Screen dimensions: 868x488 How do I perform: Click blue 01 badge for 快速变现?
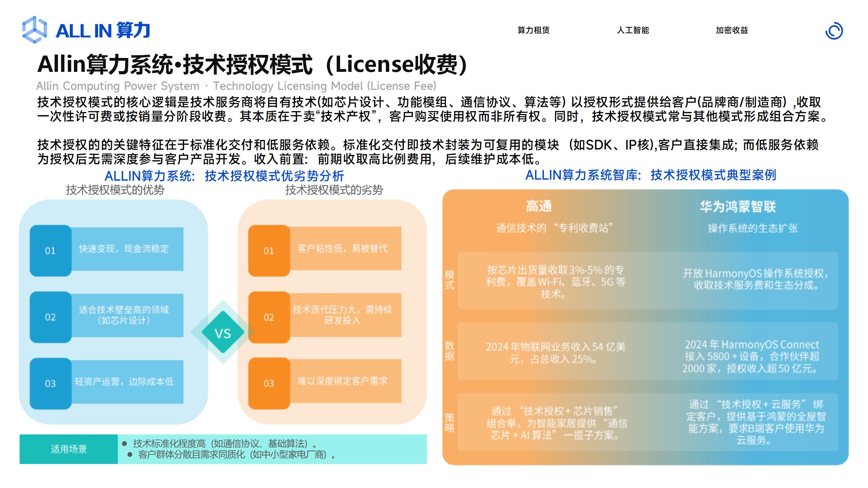click(x=51, y=251)
